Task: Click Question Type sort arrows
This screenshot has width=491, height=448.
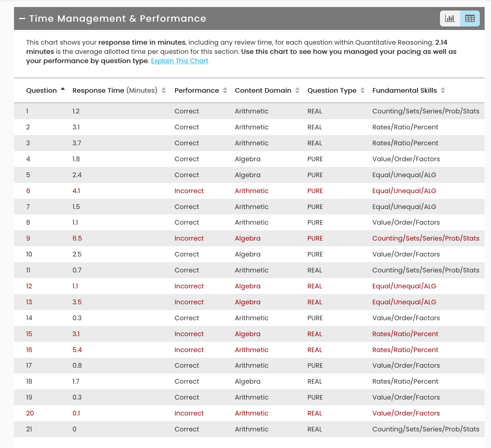Action: 362,90
